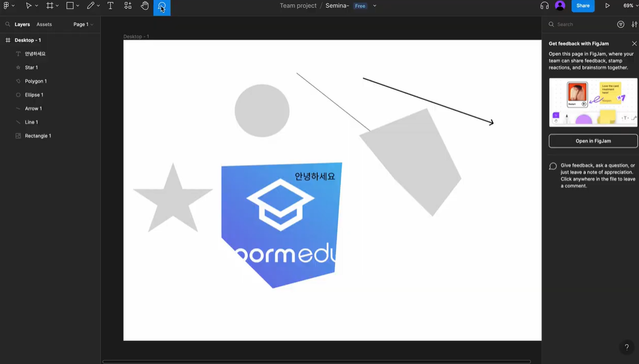Click the Desktop - 1 frame label on canvas

[136, 37]
